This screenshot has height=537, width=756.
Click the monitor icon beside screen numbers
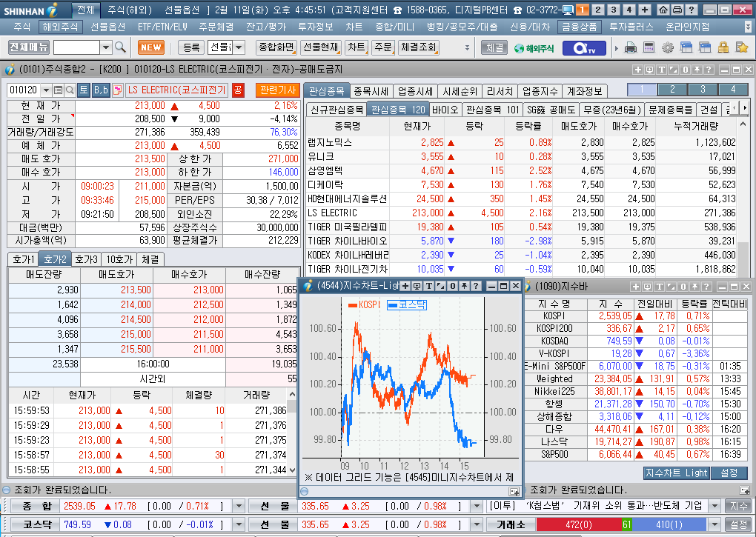pyautogui.click(x=568, y=10)
